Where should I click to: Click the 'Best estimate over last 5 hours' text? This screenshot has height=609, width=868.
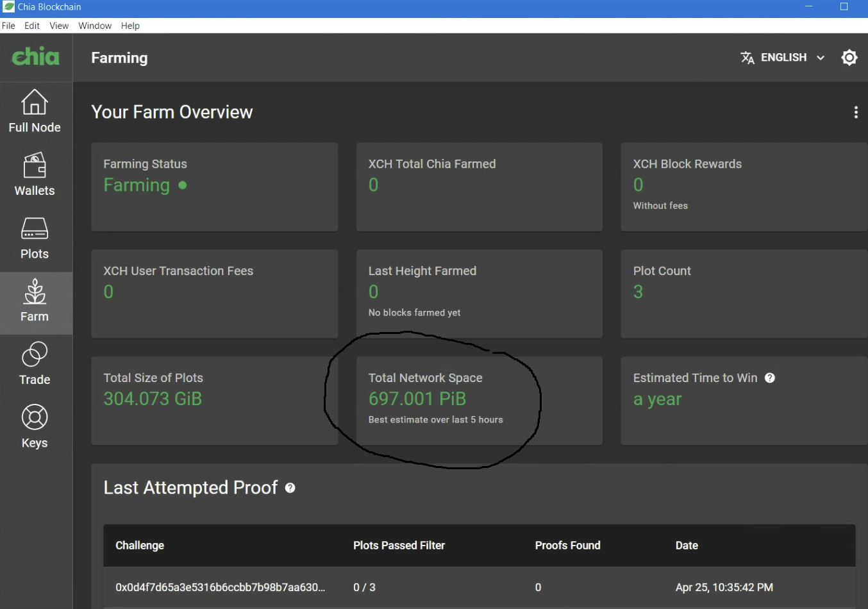[x=435, y=420]
